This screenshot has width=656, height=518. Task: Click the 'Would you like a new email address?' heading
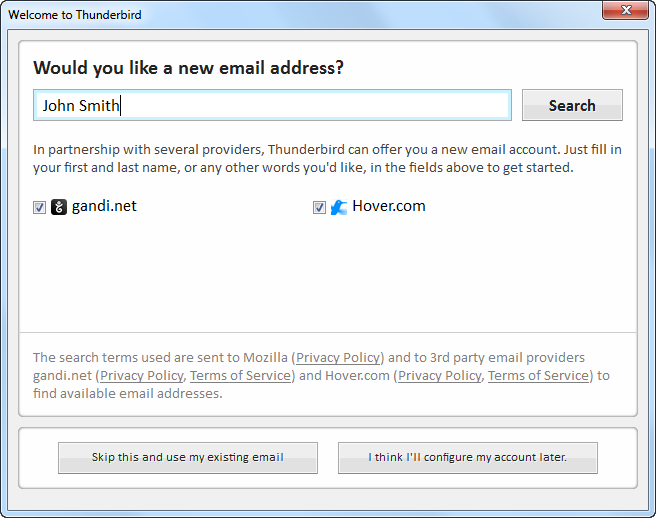(x=188, y=68)
